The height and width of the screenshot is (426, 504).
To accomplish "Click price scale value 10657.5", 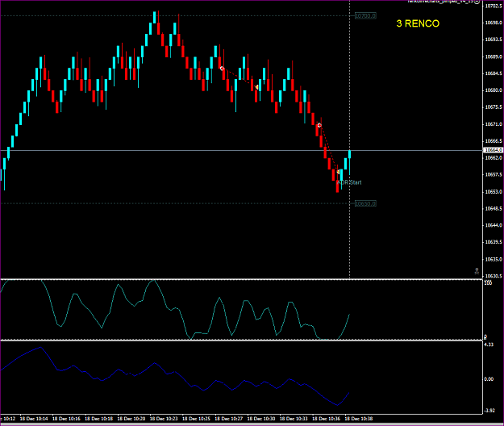I will pos(494,174).
